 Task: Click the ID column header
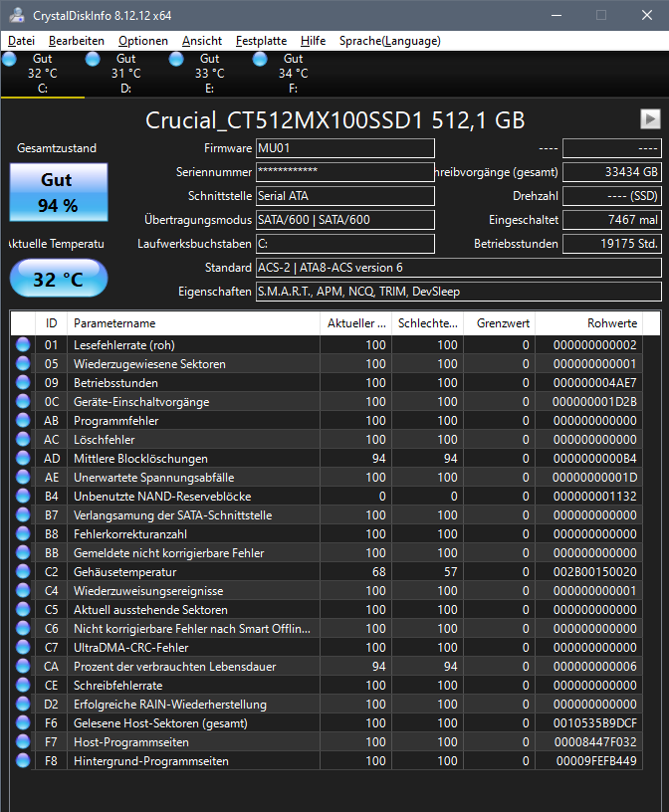click(x=52, y=323)
